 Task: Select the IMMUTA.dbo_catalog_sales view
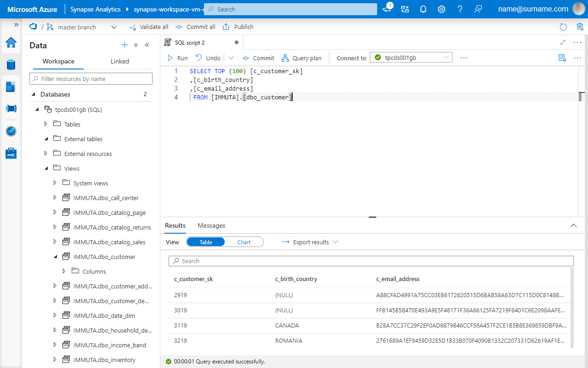[x=109, y=242]
